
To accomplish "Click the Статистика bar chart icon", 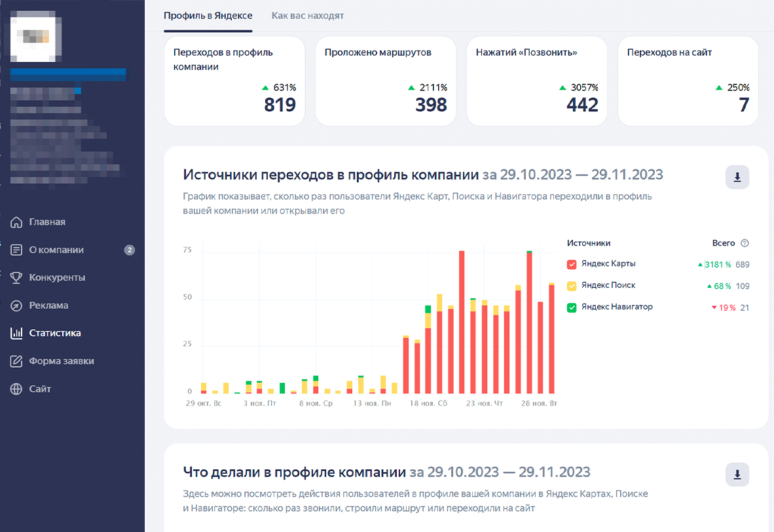I will (x=16, y=333).
